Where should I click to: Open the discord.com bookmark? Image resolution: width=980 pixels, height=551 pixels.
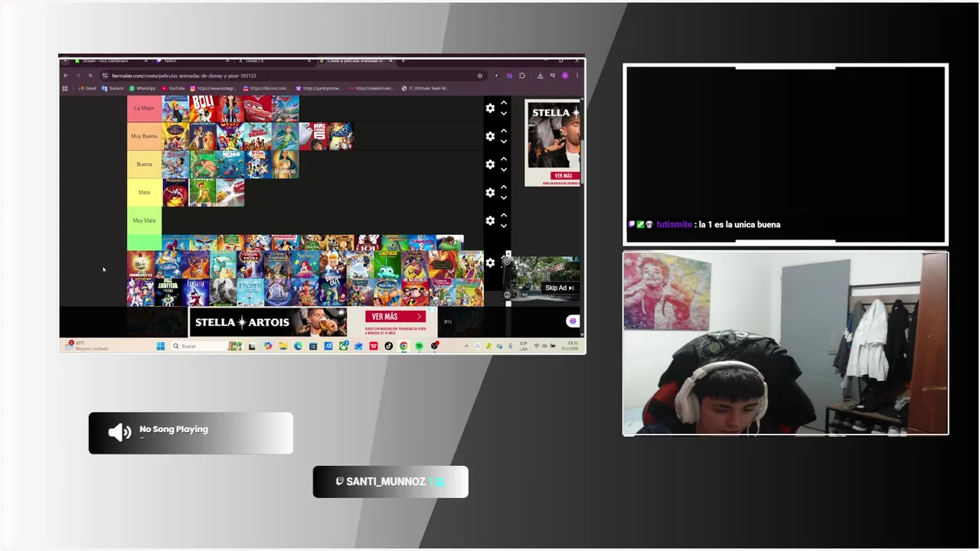(266, 88)
